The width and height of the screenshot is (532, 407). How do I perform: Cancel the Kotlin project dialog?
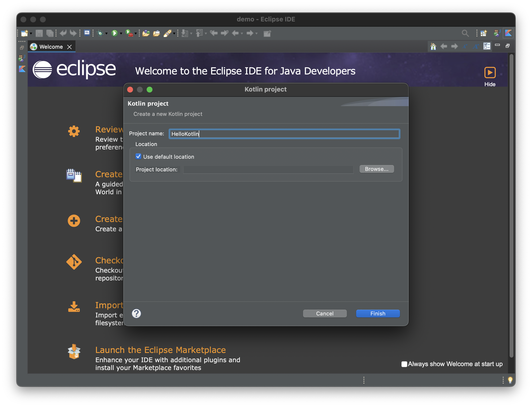325,314
